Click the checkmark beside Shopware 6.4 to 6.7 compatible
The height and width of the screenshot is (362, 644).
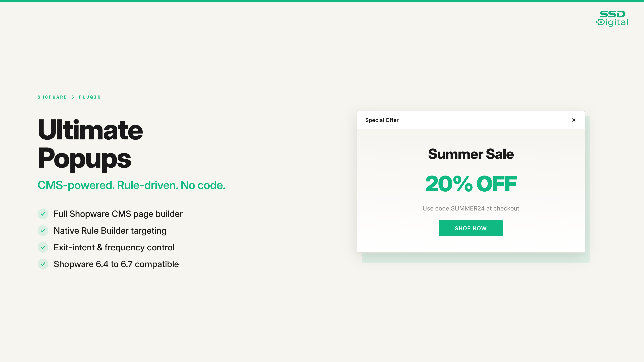click(43, 264)
